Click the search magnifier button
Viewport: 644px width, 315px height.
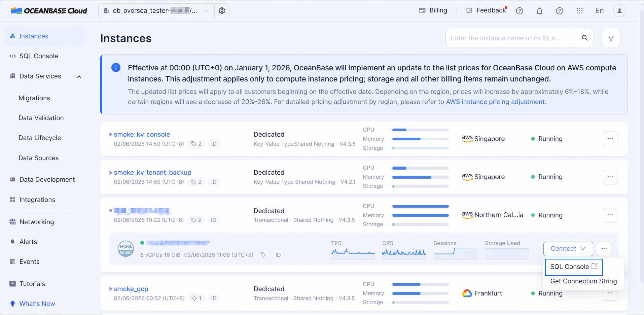(585, 38)
